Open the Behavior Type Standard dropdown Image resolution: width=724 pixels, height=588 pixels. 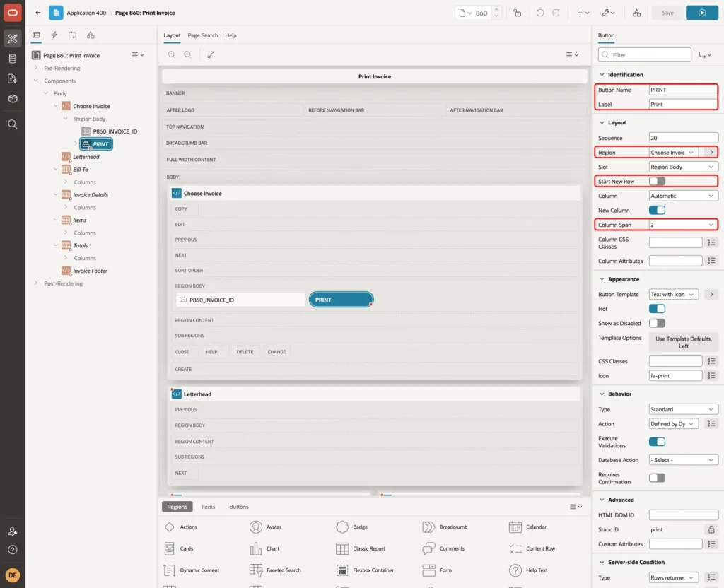tap(683, 409)
